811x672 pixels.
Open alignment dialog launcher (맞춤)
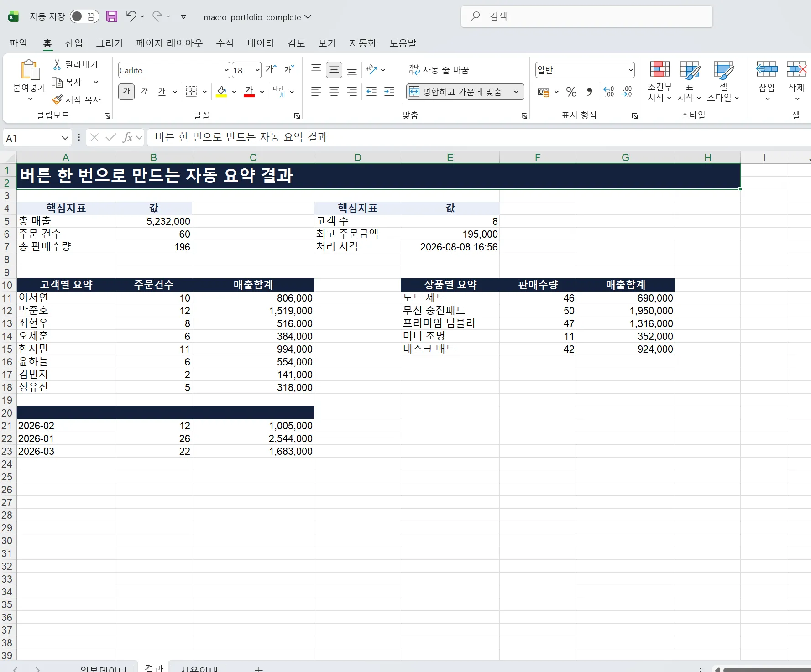tap(524, 116)
